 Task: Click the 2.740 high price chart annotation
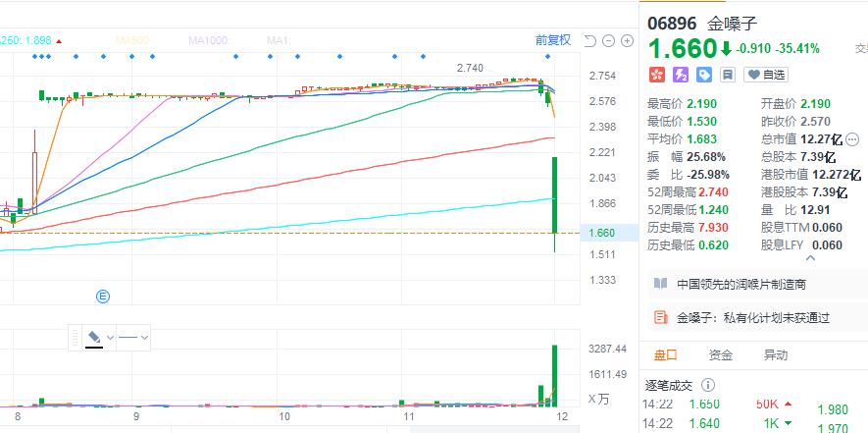pyautogui.click(x=470, y=68)
